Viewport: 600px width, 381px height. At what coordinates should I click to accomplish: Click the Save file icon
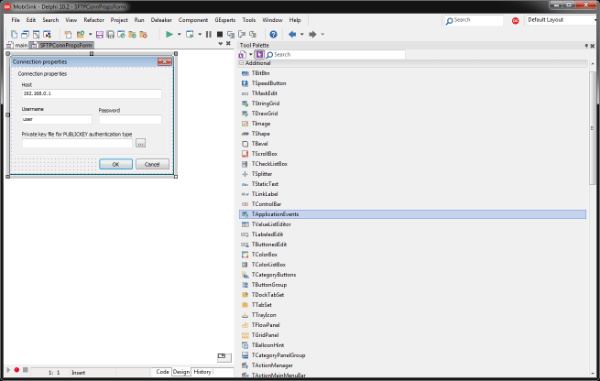(99, 35)
